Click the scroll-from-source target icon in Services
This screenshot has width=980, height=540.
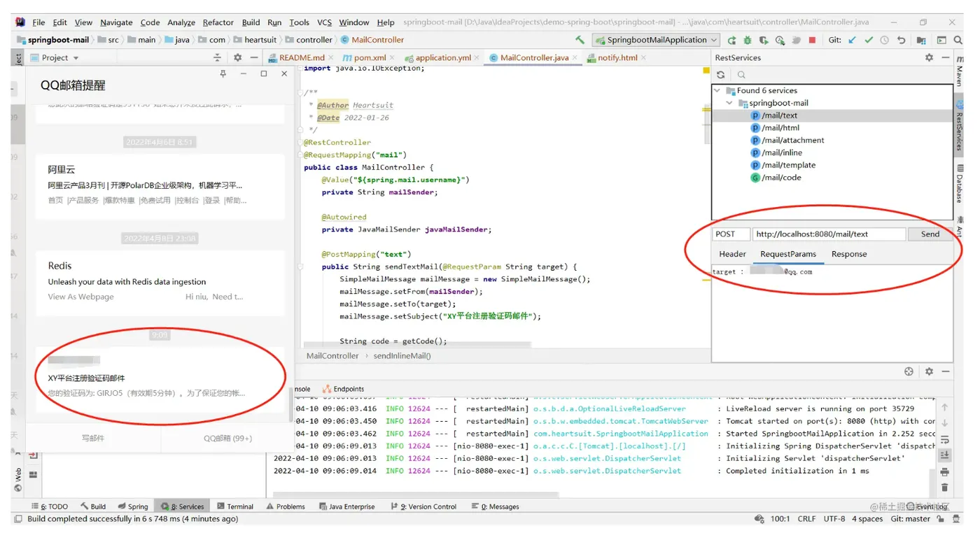point(909,371)
